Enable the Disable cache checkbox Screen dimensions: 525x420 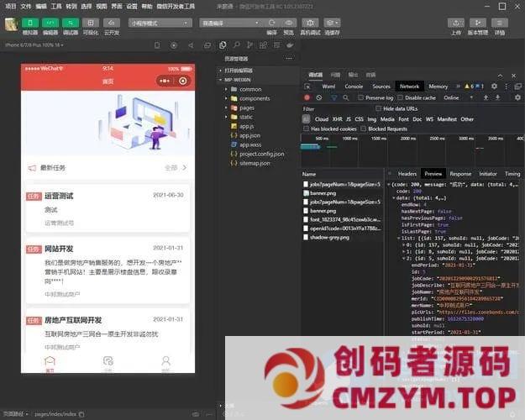[400, 97]
